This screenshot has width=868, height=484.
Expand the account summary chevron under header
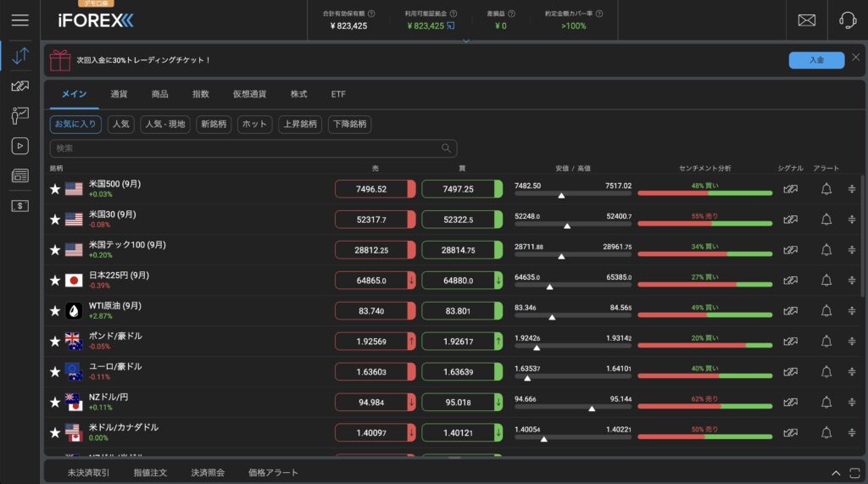coord(466,41)
